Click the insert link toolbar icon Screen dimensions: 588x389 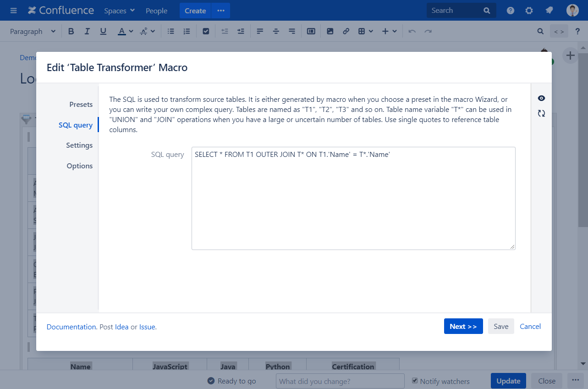(x=346, y=31)
